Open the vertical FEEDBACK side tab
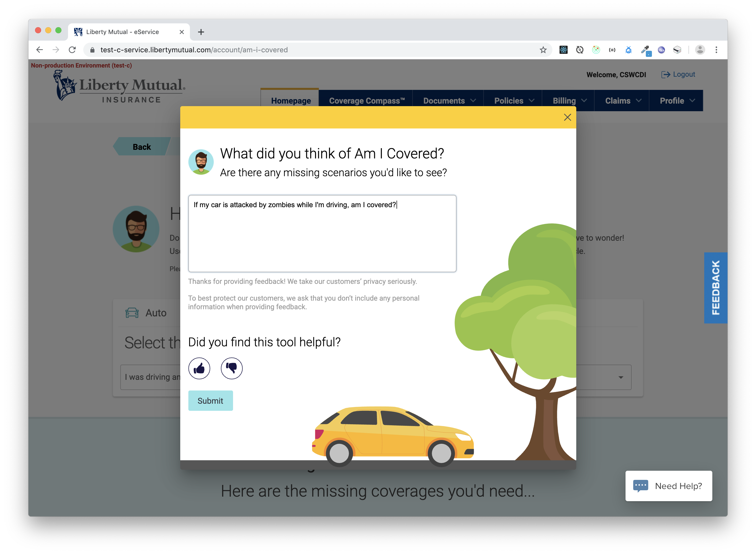756x554 pixels. click(715, 288)
